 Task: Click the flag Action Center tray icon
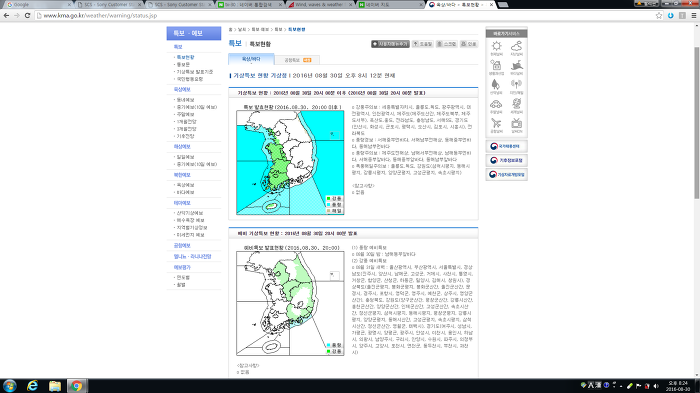[638, 386]
